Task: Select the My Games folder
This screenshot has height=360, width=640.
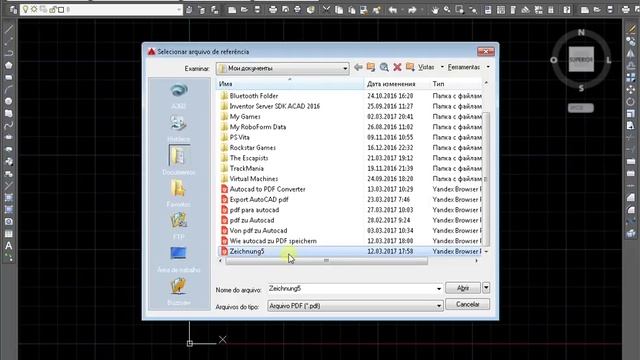Action: 245,117
